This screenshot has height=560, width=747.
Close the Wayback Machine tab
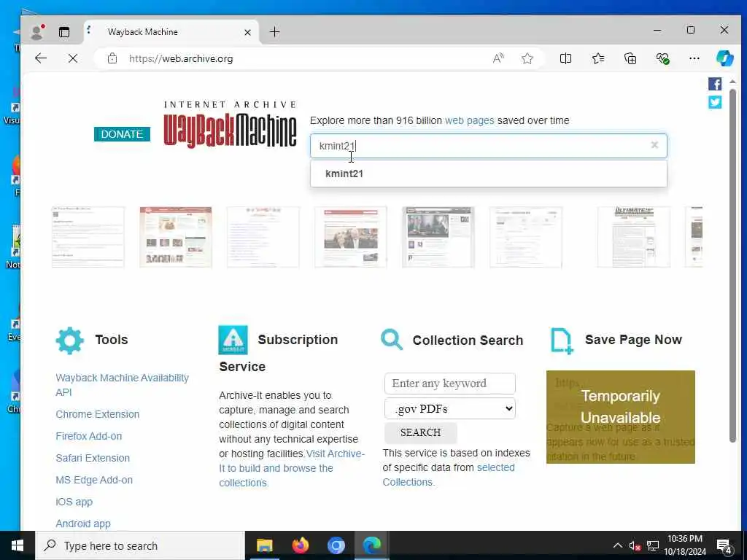[247, 32]
